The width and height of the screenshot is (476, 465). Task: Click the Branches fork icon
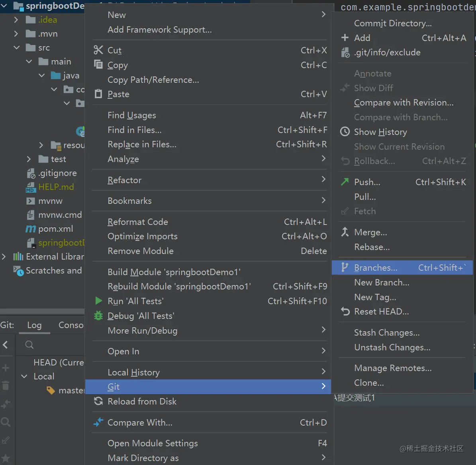pos(345,268)
